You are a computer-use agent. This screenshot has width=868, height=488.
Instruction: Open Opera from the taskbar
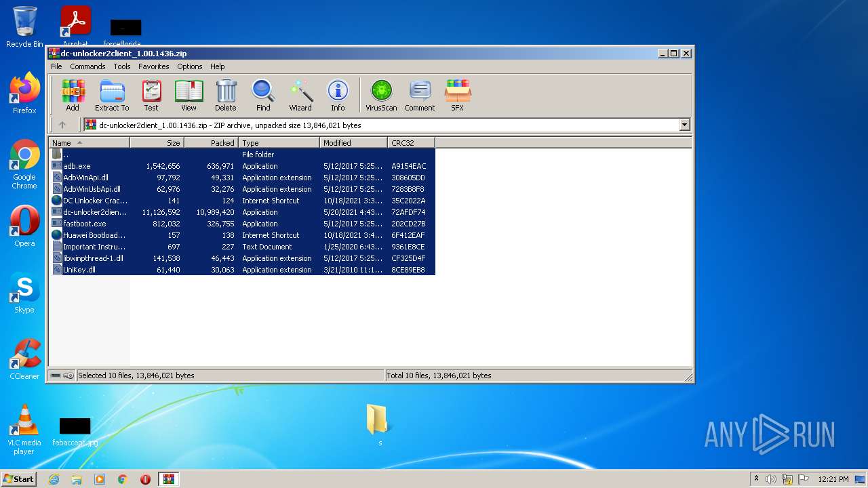pos(145,479)
